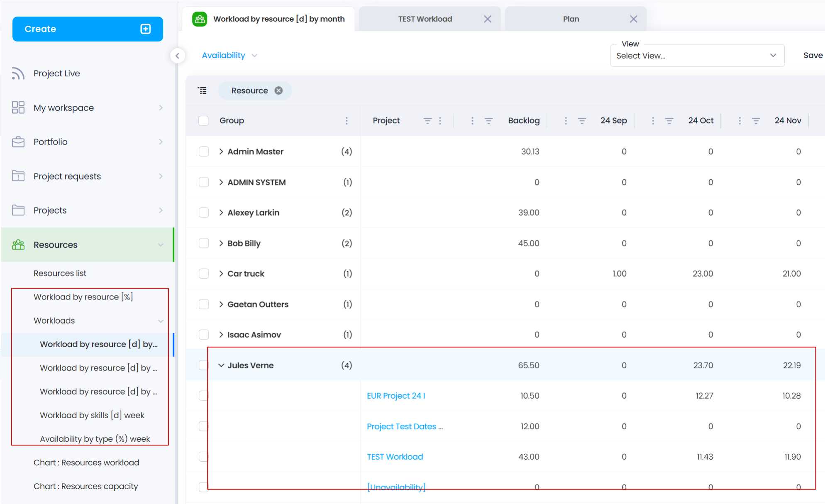Open Resources list in sidebar
The height and width of the screenshot is (504, 825).
coord(60,273)
